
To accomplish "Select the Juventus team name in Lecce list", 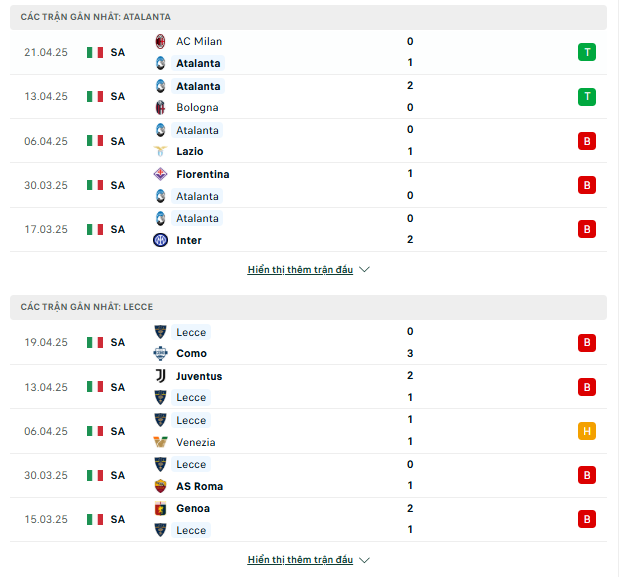I will [x=198, y=376].
